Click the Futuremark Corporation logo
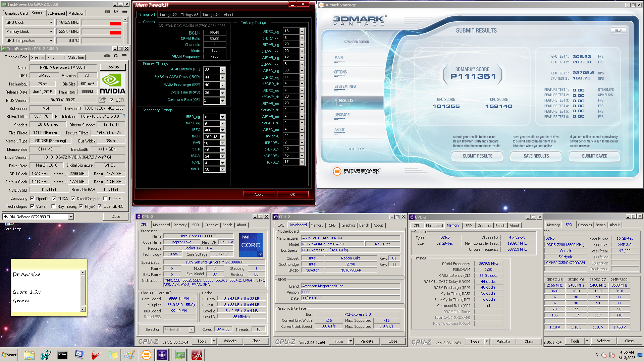 coord(356,171)
